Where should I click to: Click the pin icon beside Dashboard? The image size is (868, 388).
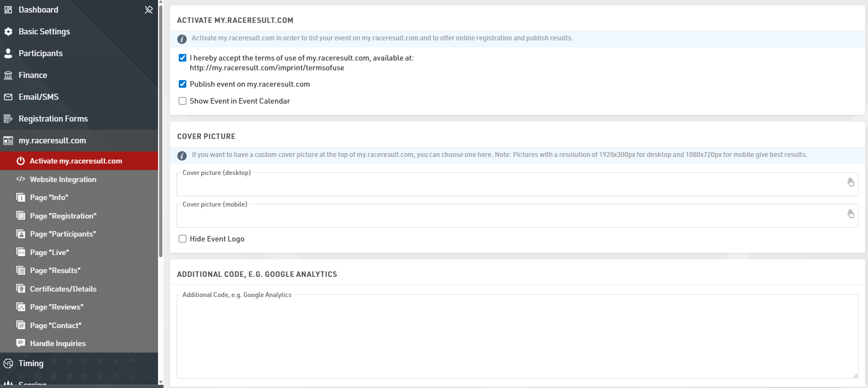click(x=148, y=10)
